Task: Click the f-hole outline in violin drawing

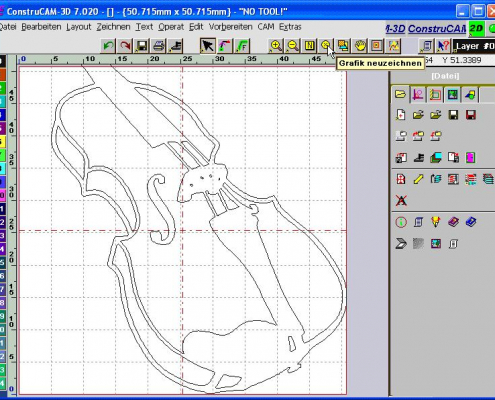Action: (162, 210)
